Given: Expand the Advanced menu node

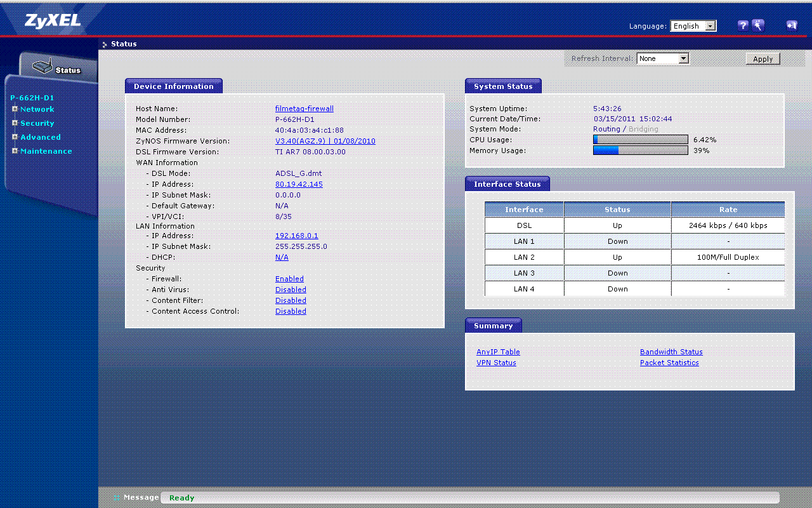Looking at the screenshot, I should tap(15, 137).
